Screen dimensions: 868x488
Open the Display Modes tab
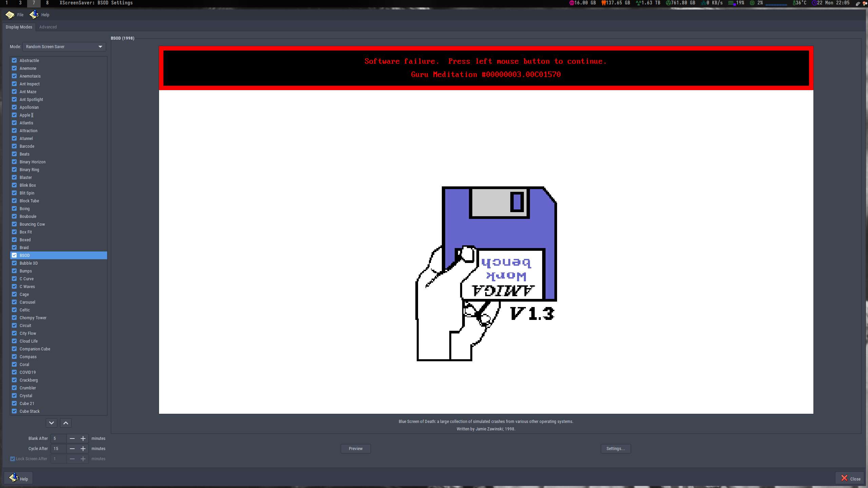tap(19, 27)
